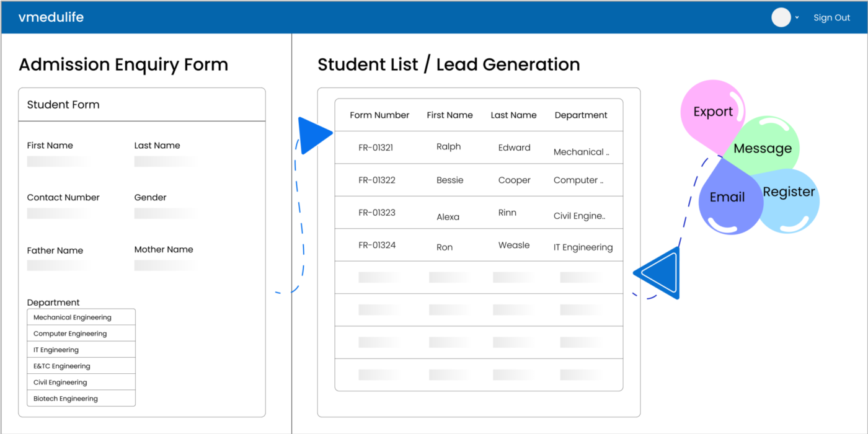Screen dimensions: 868x434
Task: Select the Student Form section header
Action: (63, 105)
